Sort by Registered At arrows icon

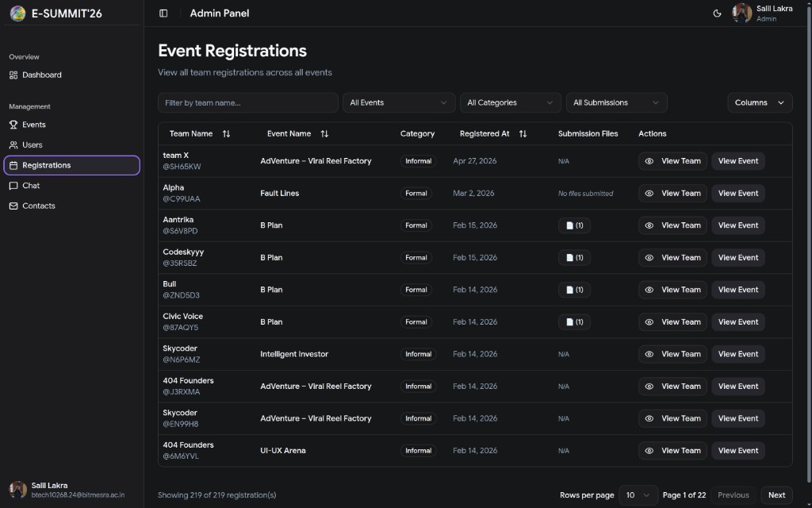(523, 133)
